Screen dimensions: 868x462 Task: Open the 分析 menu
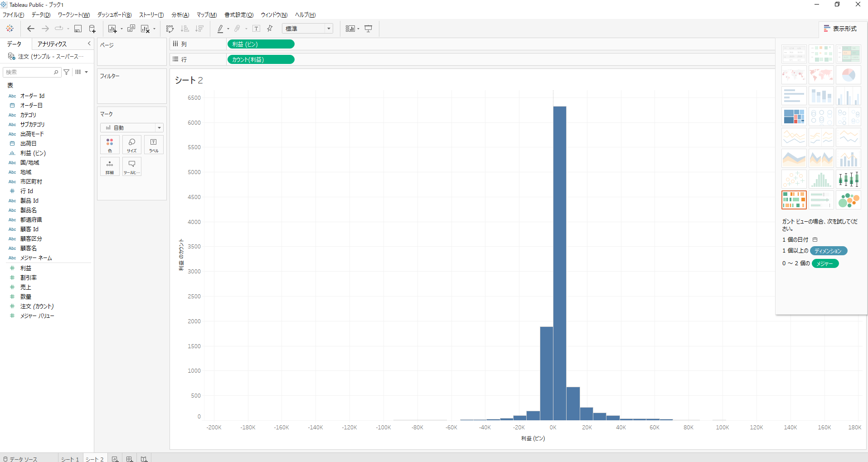point(180,15)
